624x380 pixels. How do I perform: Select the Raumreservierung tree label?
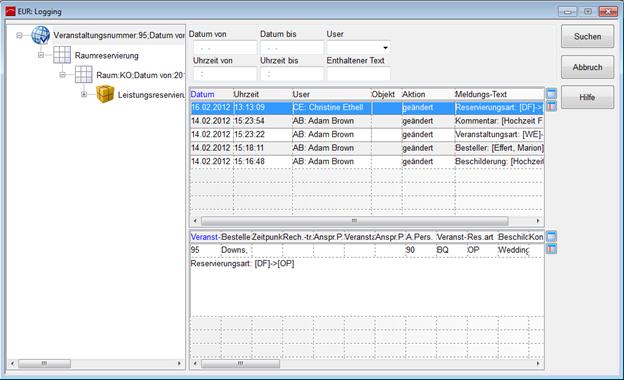(107, 56)
